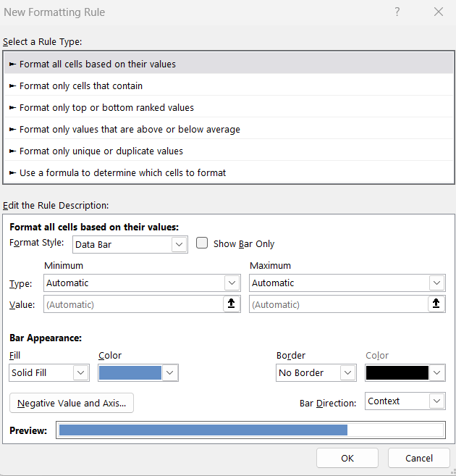This screenshot has width=456, height=476.
Task: Click the OK button
Action: [x=347, y=458]
